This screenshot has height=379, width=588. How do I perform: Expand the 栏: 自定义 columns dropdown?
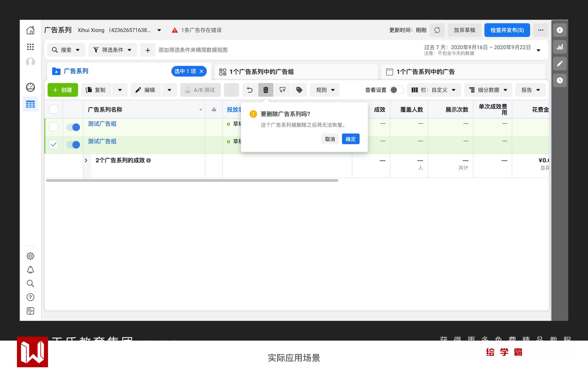(x=434, y=90)
